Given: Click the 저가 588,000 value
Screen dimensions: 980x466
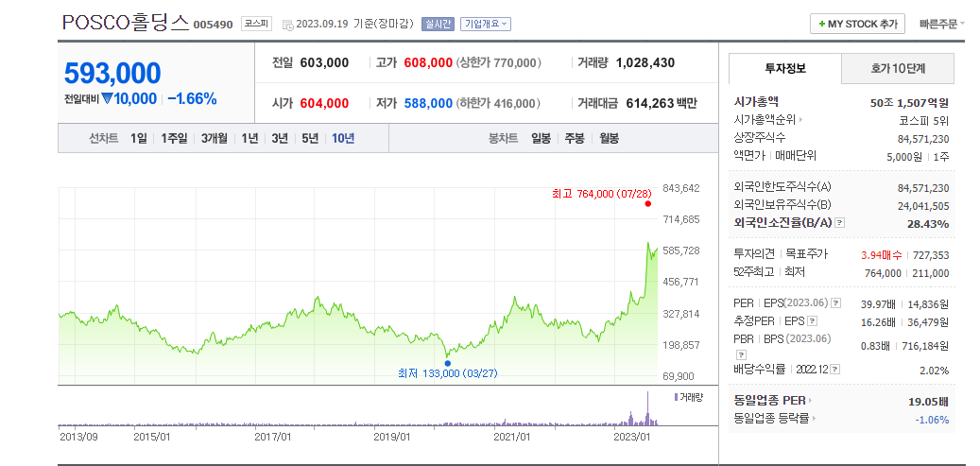Looking at the screenshot, I should click(x=428, y=103).
